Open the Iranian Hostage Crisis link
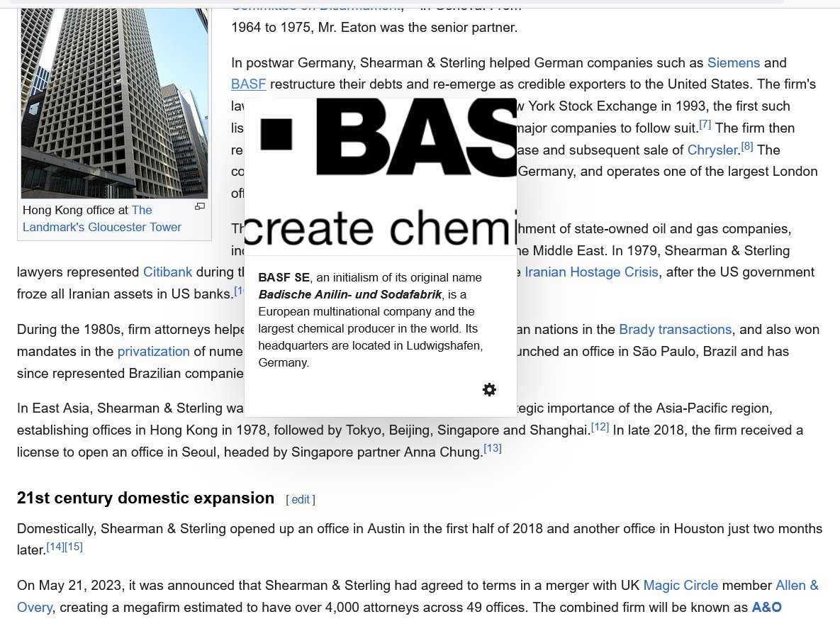This screenshot has width=840, height=619. [x=591, y=272]
